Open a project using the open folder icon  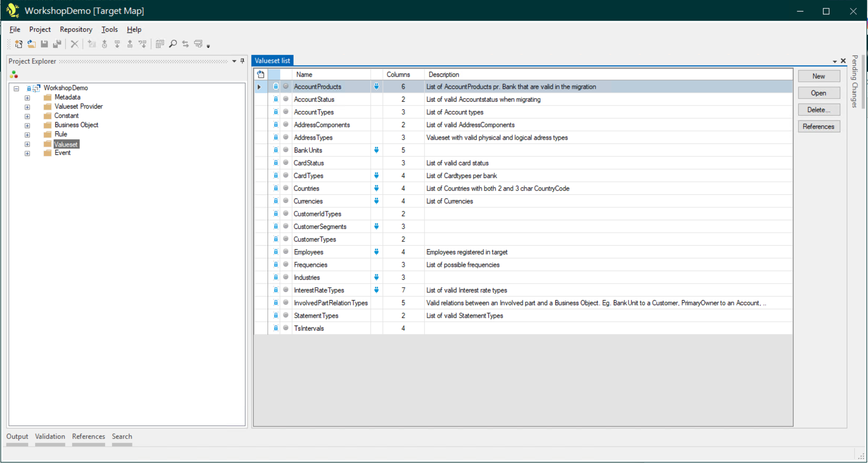pos(31,44)
